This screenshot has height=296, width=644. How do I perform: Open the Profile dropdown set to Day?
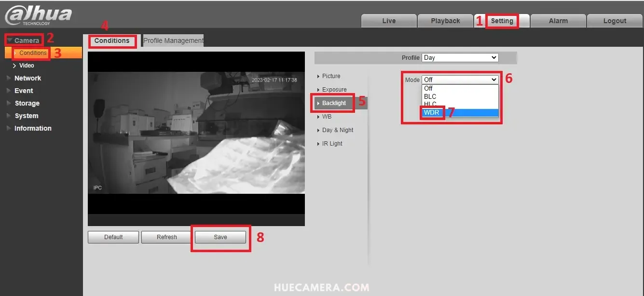459,57
